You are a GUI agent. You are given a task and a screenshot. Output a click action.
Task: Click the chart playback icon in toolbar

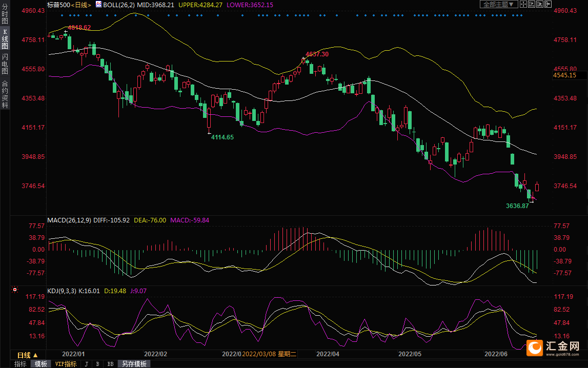coord(540,4)
